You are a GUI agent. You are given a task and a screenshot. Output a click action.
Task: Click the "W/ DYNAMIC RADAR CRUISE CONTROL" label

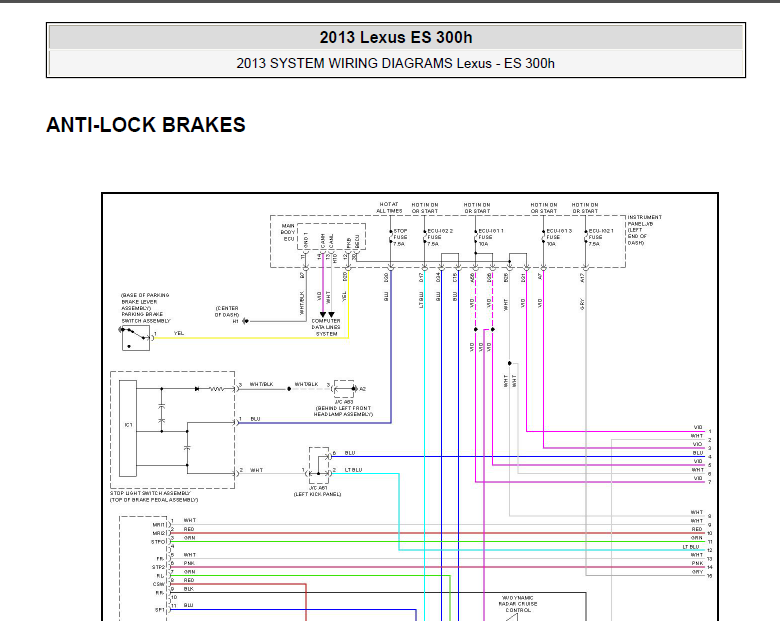coord(518,604)
